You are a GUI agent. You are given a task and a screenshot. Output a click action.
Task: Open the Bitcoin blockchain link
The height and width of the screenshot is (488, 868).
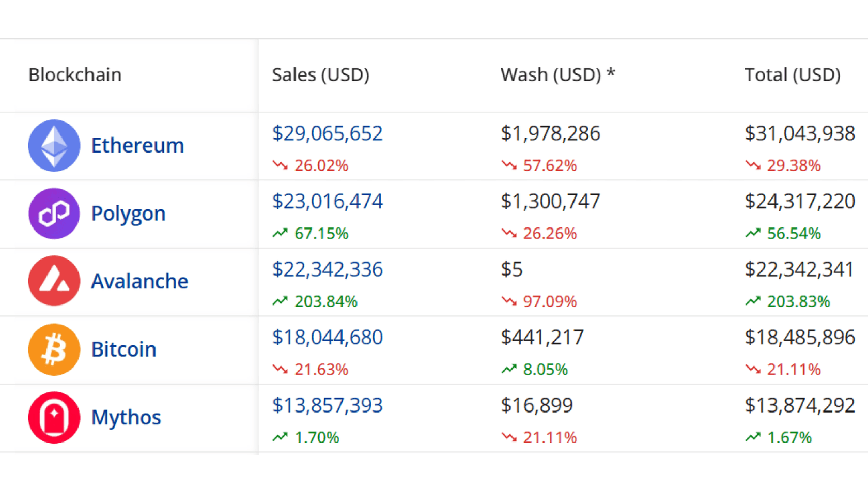(123, 349)
